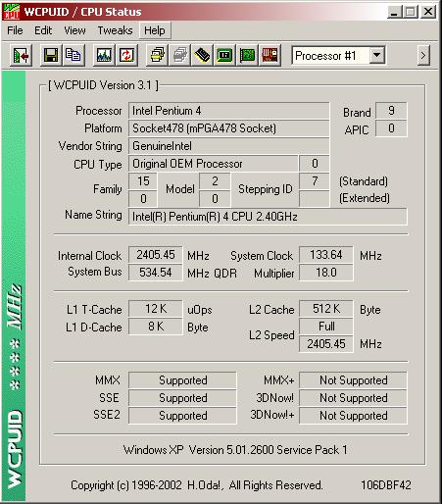Click the grayed-out stacked windows icon

click(x=179, y=55)
